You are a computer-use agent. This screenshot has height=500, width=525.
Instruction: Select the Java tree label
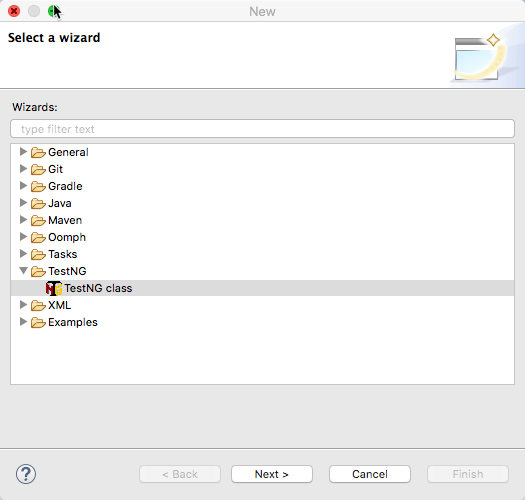(x=60, y=203)
